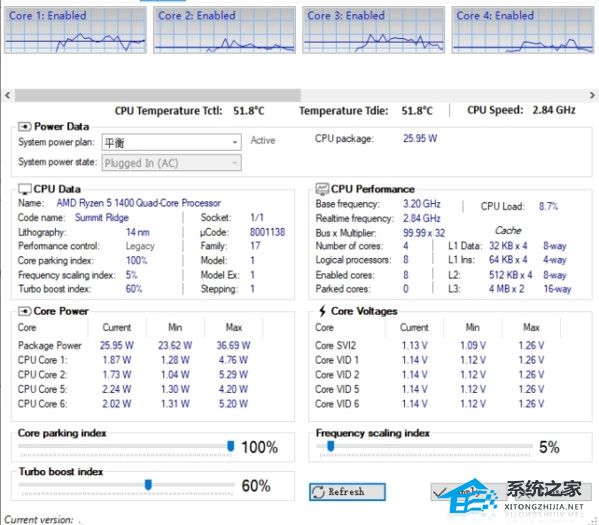Click the Legacy performance control value
Viewport: 599px width, 525px height.
point(140,246)
